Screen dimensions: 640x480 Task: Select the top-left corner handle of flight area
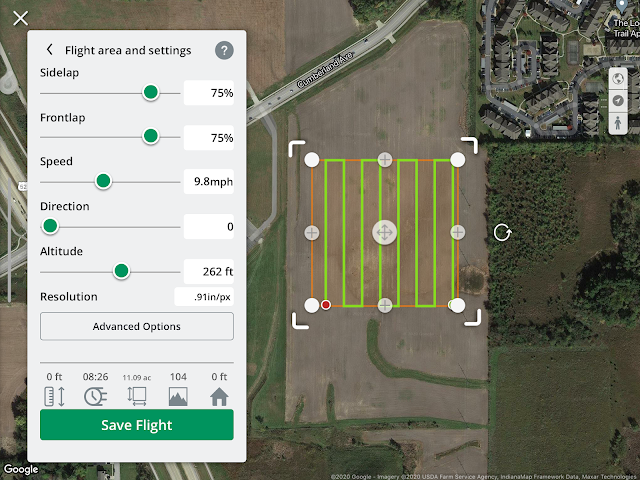(x=312, y=160)
